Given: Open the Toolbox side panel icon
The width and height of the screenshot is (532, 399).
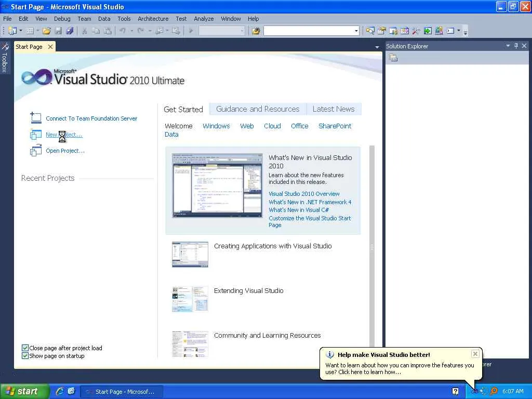Looking at the screenshot, I should point(4,58).
